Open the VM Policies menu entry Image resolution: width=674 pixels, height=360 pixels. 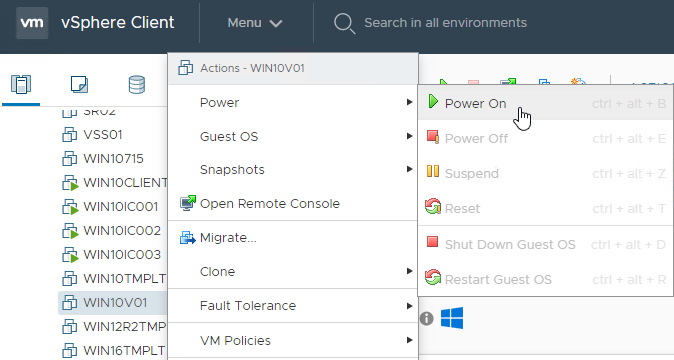pyautogui.click(x=293, y=341)
